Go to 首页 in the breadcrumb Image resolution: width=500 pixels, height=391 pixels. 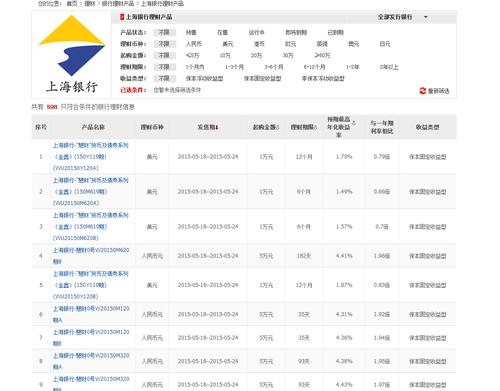72,4
